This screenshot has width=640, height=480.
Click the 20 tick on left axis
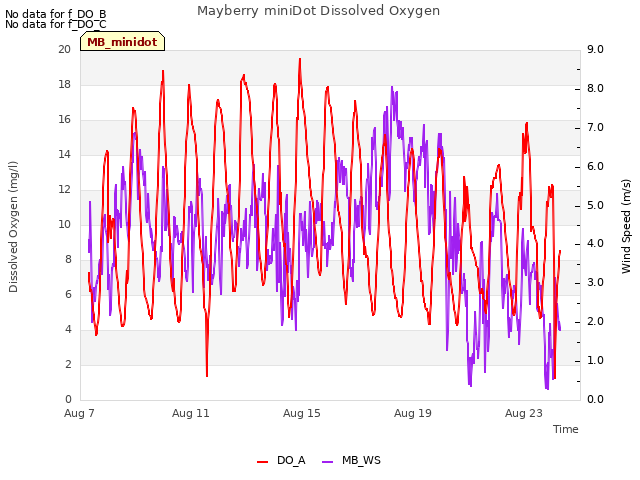64,49
